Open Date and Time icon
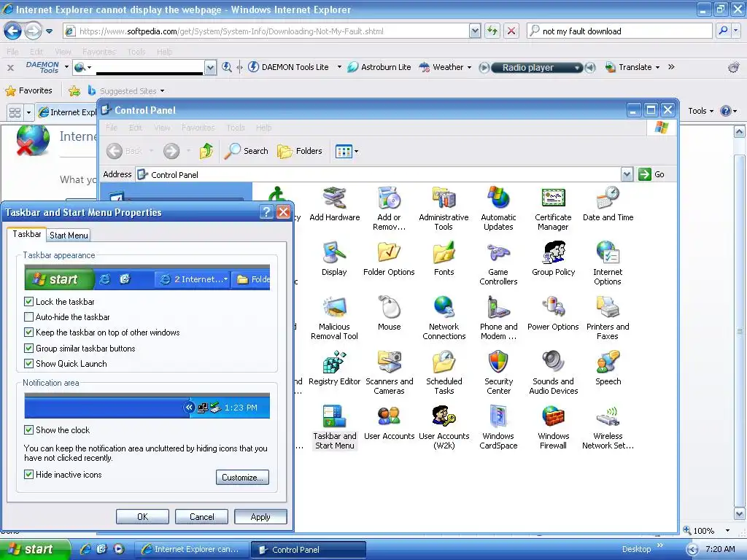 [x=608, y=204]
